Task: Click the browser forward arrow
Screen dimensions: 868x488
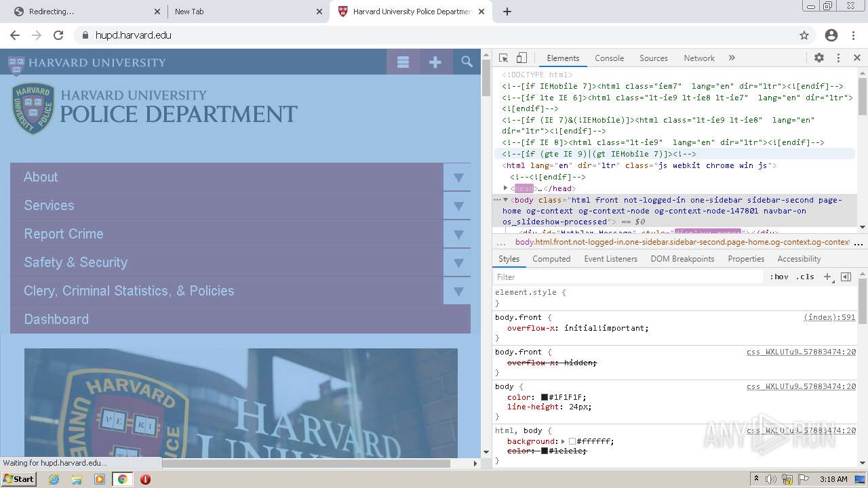Action: (37, 35)
